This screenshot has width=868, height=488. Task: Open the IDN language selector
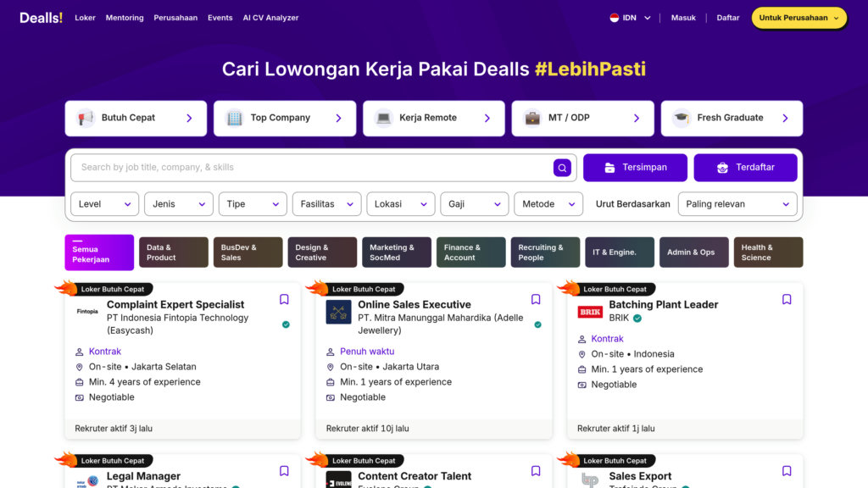tap(630, 18)
